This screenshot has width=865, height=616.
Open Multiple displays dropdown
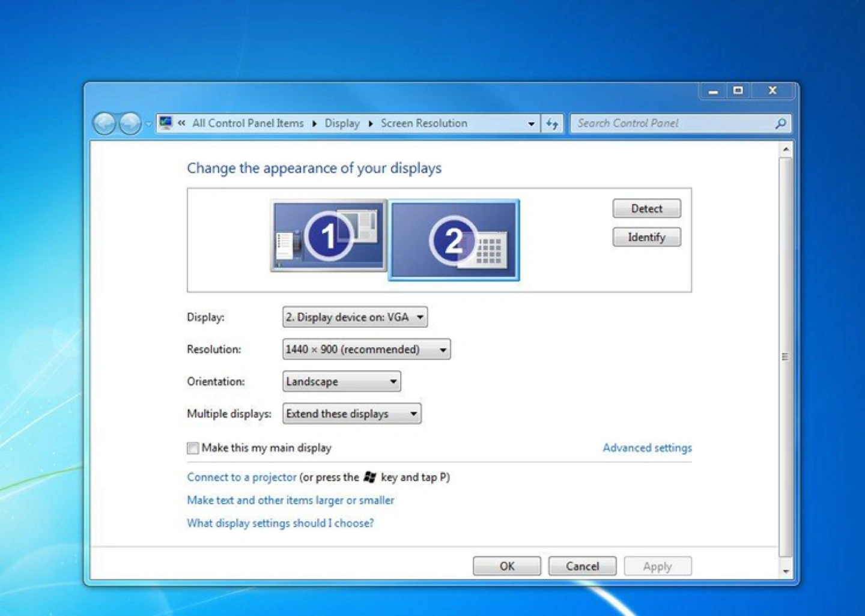click(x=351, y=414)
